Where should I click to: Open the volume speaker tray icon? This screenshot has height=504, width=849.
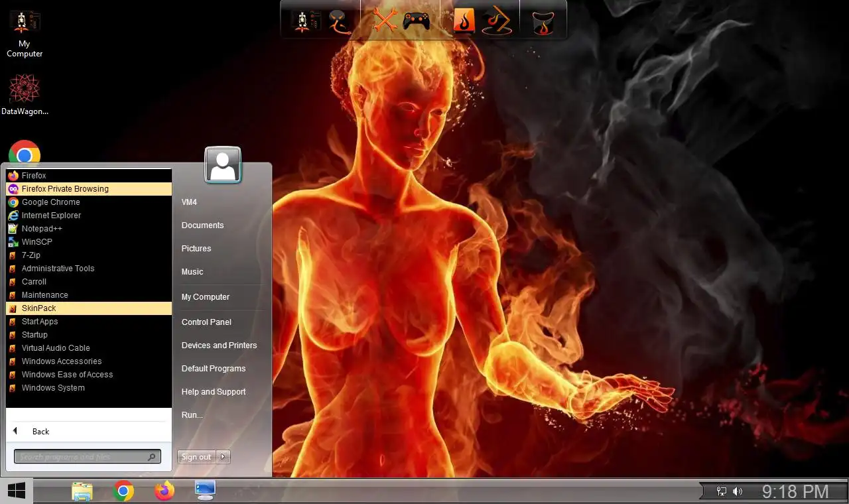[738, 491]
